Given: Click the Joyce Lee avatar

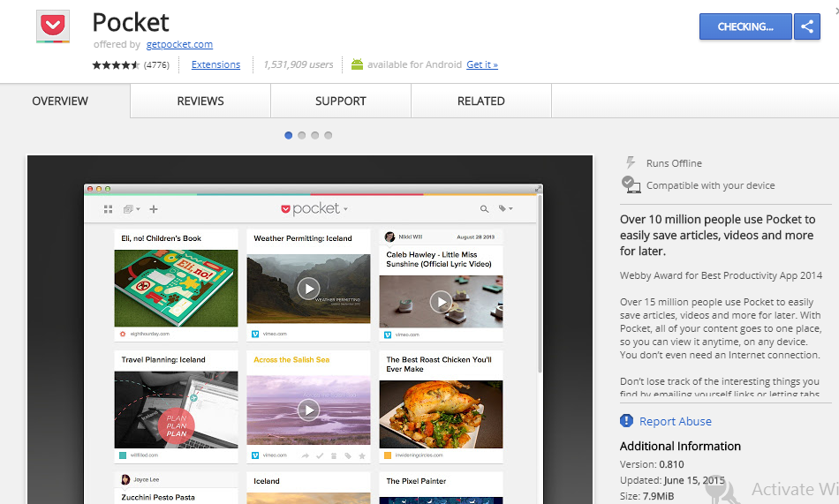Looking at the screenshot, I should click(125, 479).
